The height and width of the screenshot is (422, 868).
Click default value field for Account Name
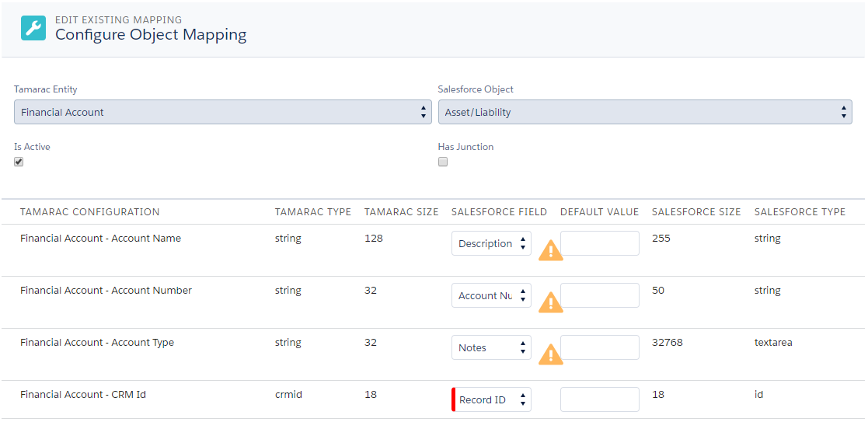pos(599,243)
